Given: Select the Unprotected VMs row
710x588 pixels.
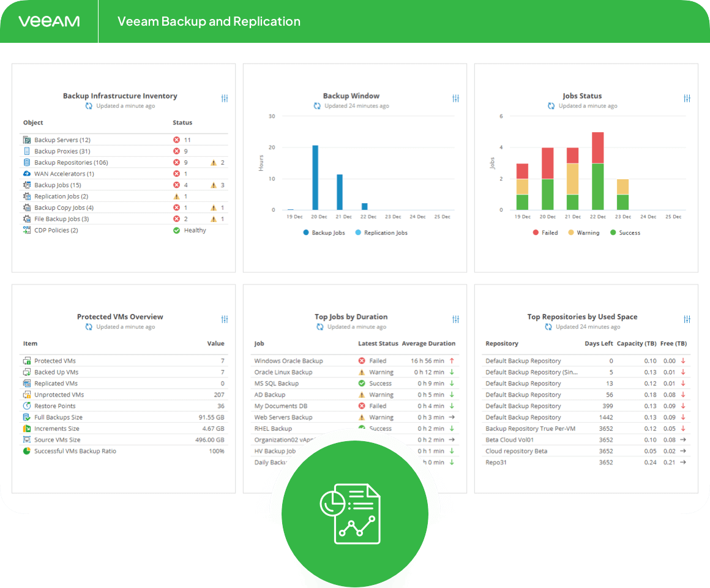Looking at the screenshot, I should 124,395.
